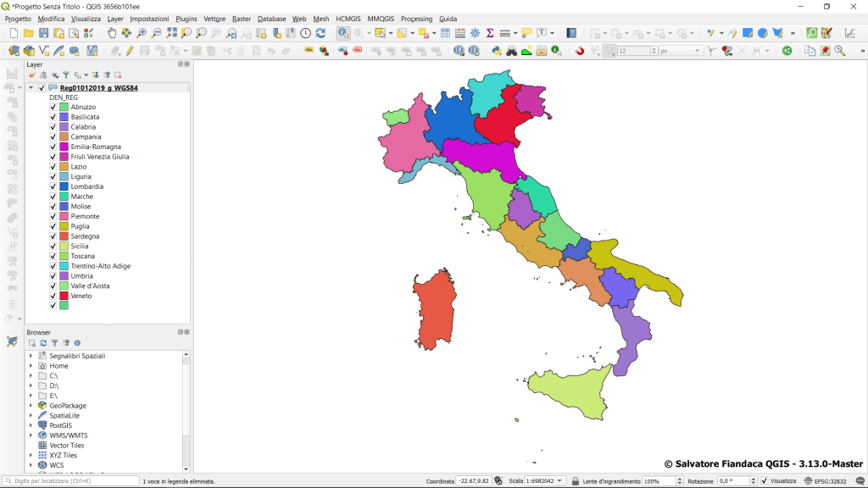868x488 pixels.
Task: Open the Python console icon
Action: point(498,51)
